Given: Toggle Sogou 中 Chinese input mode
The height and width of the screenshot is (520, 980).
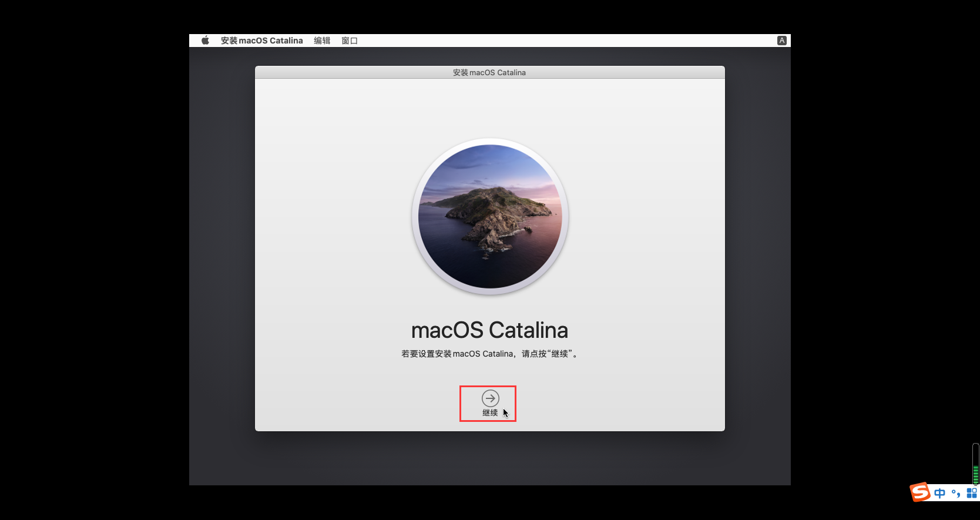Looking at the screenshot, I should 940,493.
